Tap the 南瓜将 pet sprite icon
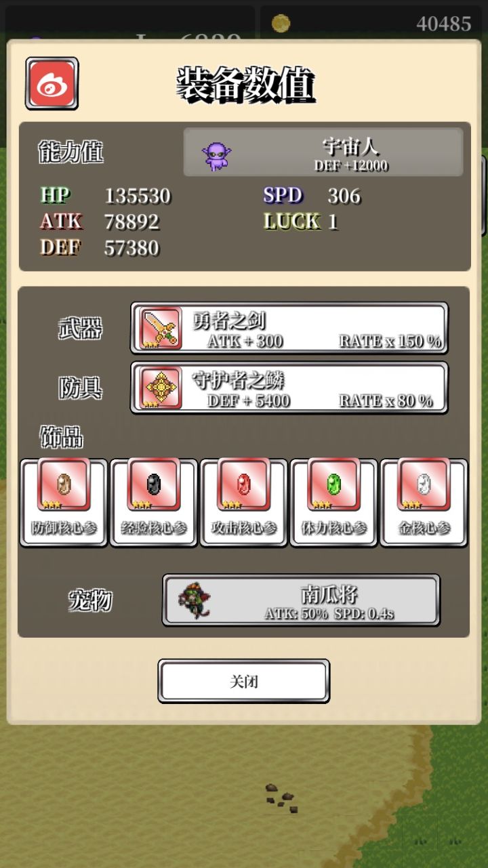The image size is (488, 868). pos(195,600)
